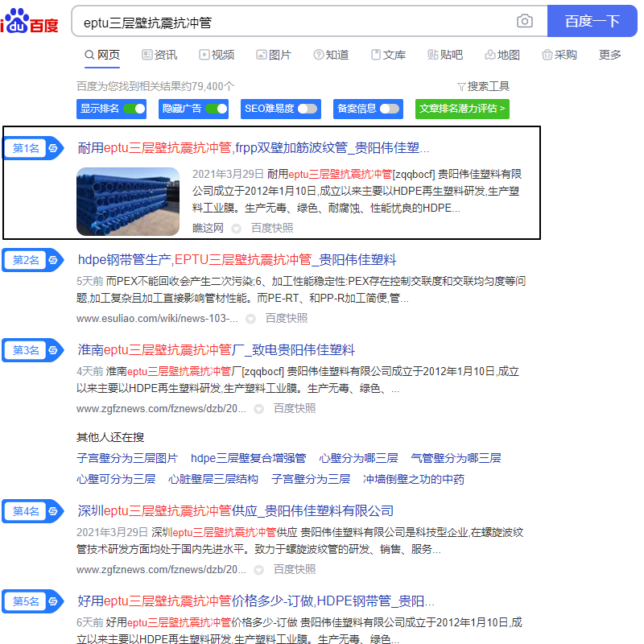Open camera image search icon
This screenshot has height=644, width=644.
pyautogui.click(x=525, y=21)
